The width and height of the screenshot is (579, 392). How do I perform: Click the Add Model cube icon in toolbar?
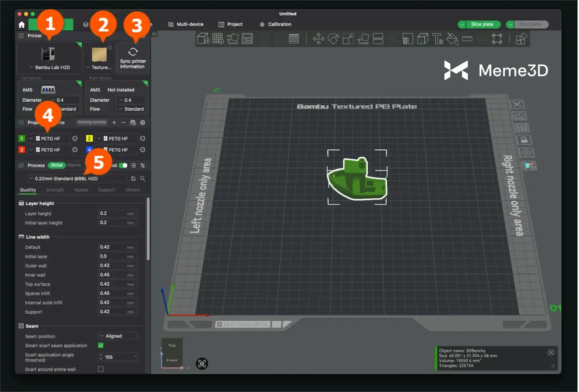203,39
